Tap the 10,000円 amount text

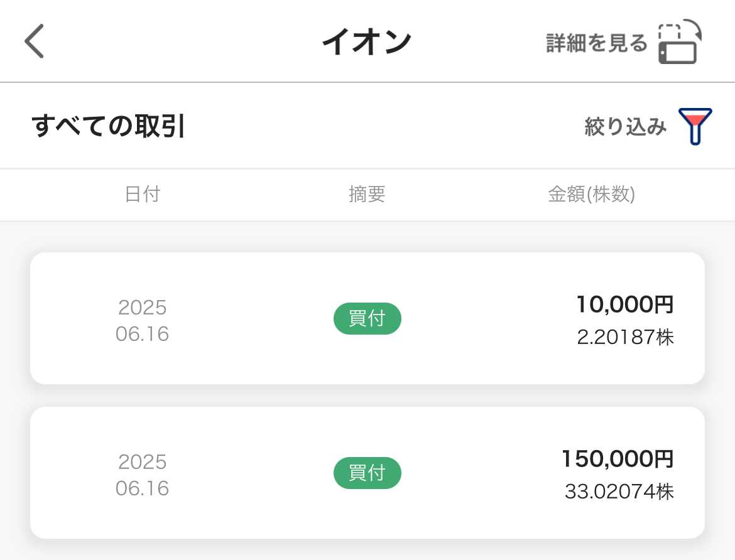click(x=625, y=304)
